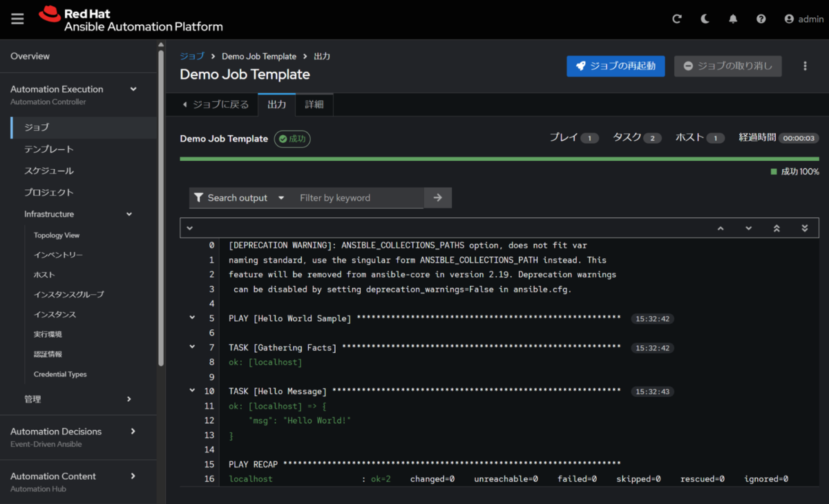Click the ホスト count badge
Screen dimensions: 829x504
coord(715,138)
